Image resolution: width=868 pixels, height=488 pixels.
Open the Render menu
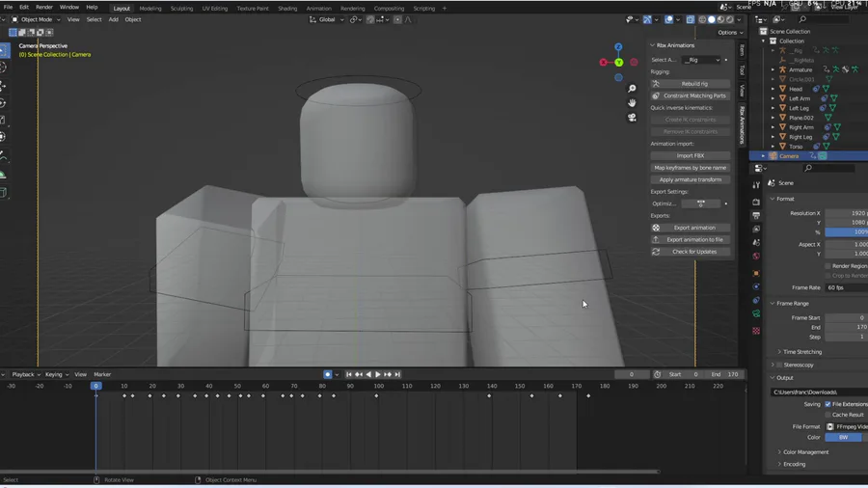pyautogui.click(x=43, y=7)
